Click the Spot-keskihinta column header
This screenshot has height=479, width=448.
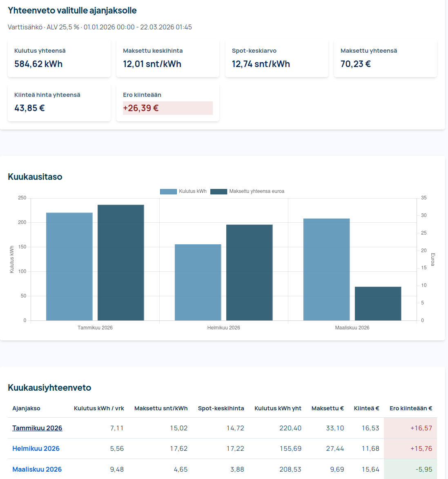[221, 408]
